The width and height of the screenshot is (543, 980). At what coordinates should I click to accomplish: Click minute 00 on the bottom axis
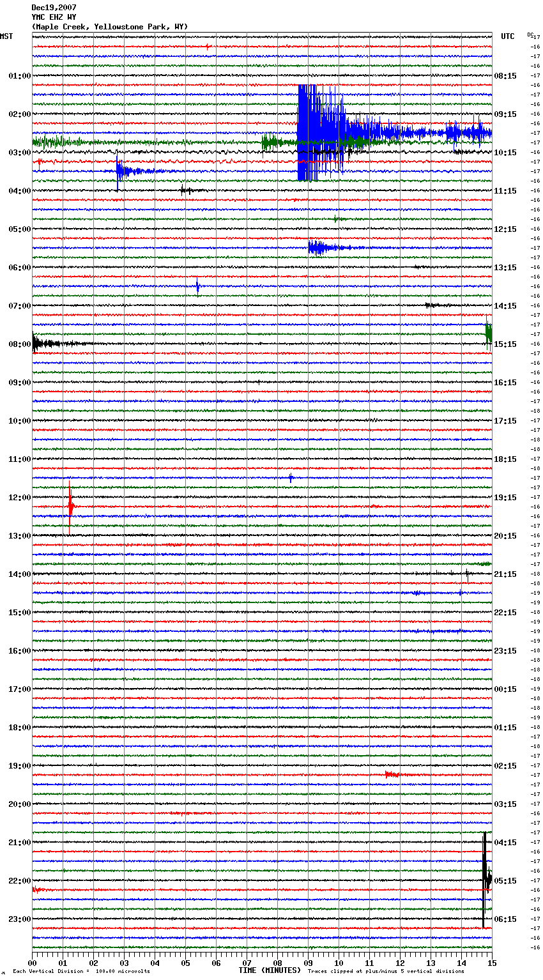[32, 963]
